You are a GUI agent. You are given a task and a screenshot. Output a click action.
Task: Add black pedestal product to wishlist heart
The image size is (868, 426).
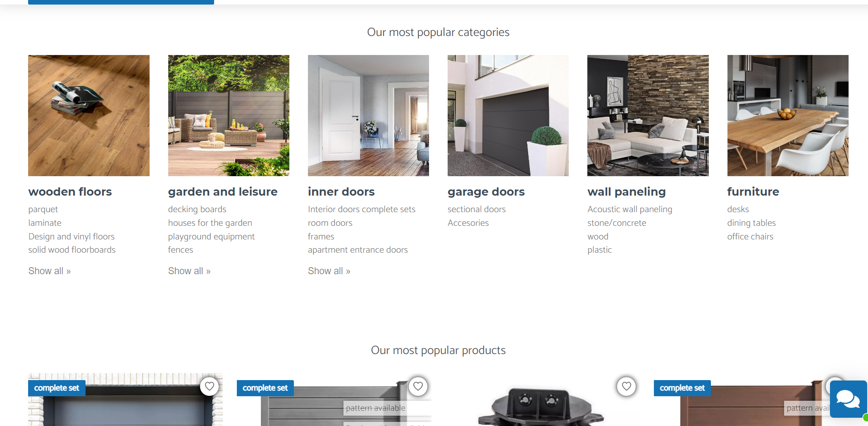[x=627, y=386]
